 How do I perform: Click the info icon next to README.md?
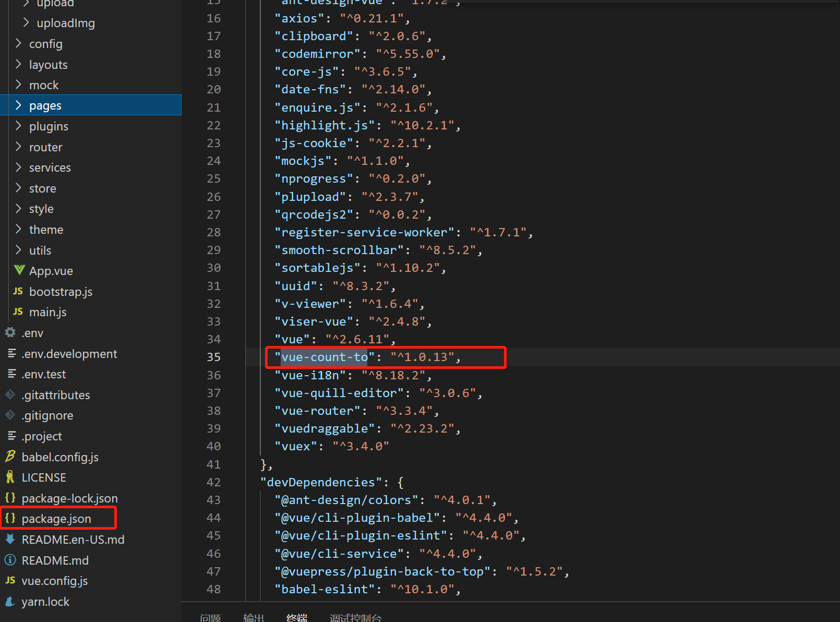tap(9, 560)
